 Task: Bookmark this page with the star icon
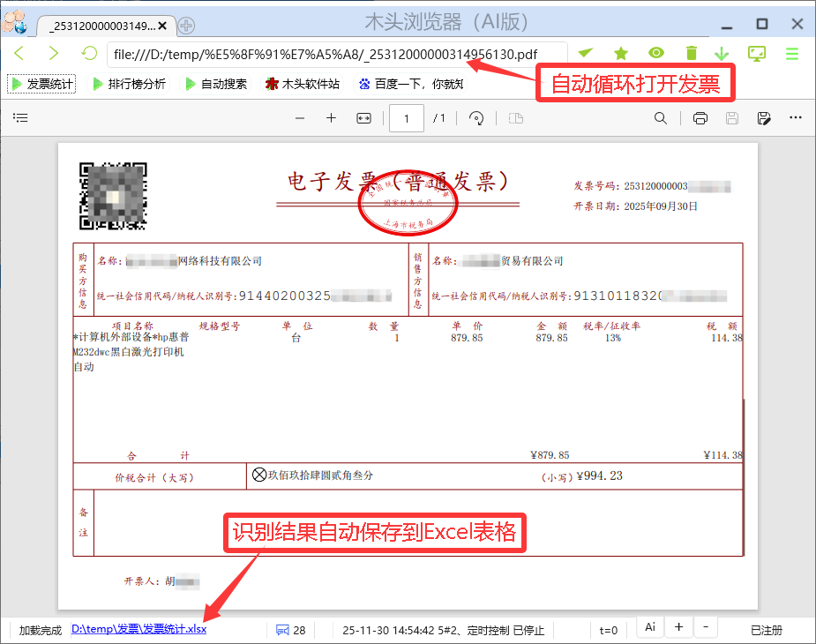click(x=620, y=53)
